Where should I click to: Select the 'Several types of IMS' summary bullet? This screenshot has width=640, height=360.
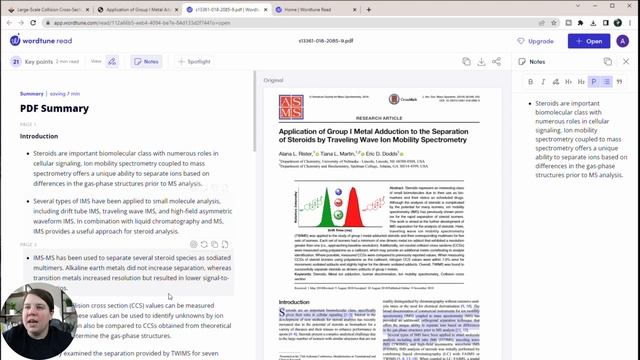tap(133, 216)
